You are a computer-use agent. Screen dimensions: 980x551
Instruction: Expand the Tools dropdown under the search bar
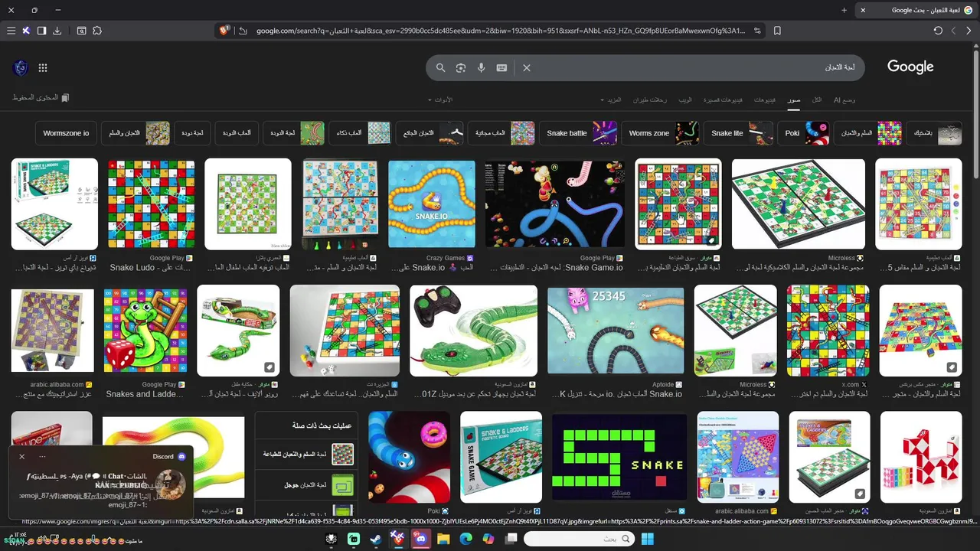coord(440,99)
